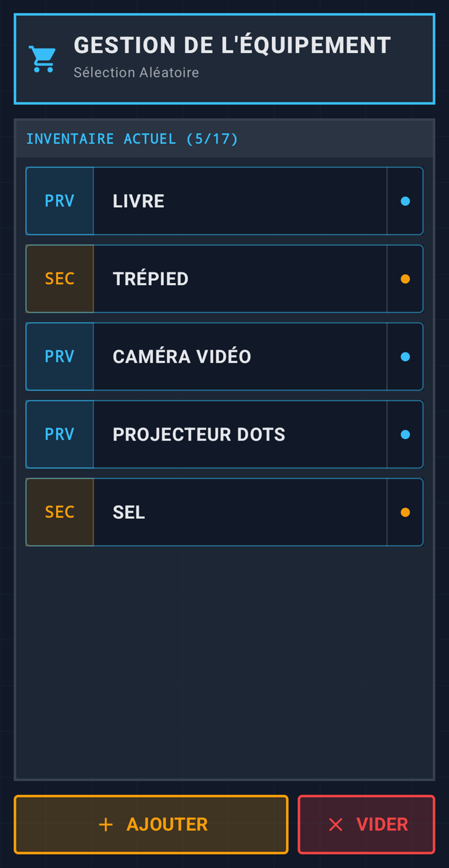Image resolution: width=449 pixels, height=868 pixels.
Task: Select the Livre item name
Action: 139,201
